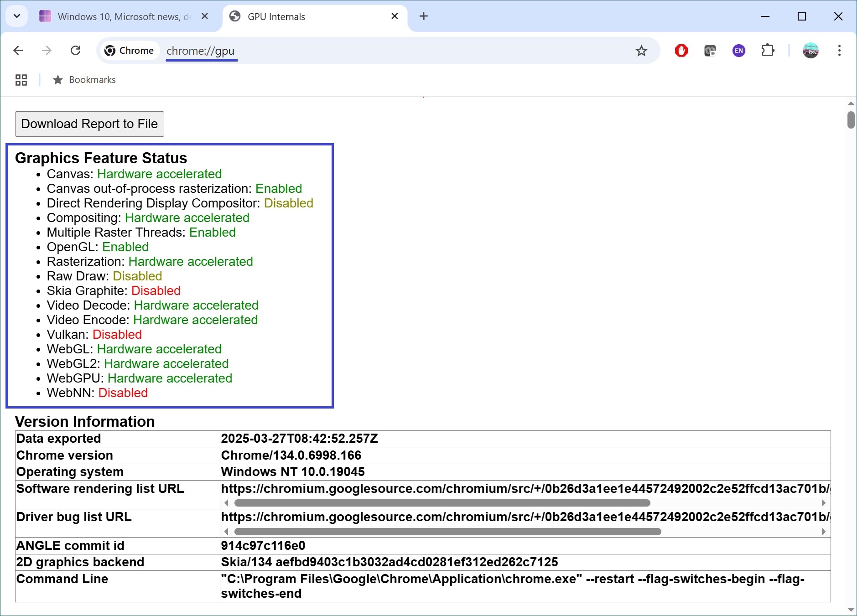Maximize the Chrome window

point(802,16)
